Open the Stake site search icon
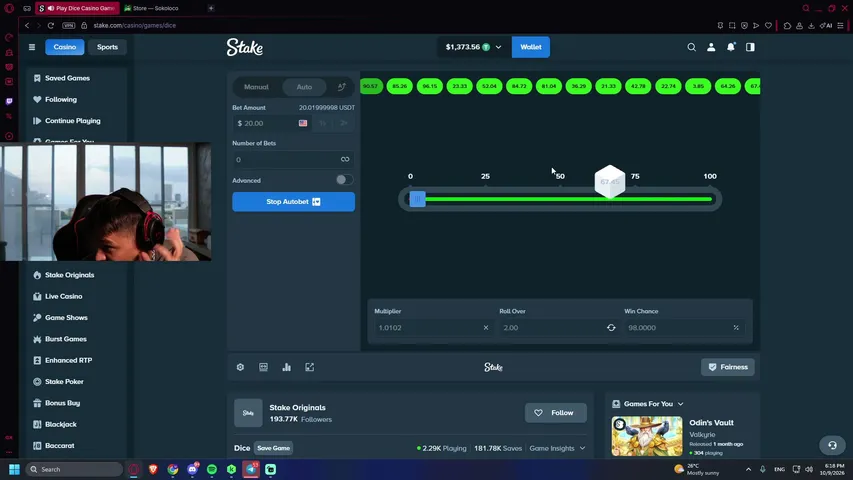 tap(691, 47)
